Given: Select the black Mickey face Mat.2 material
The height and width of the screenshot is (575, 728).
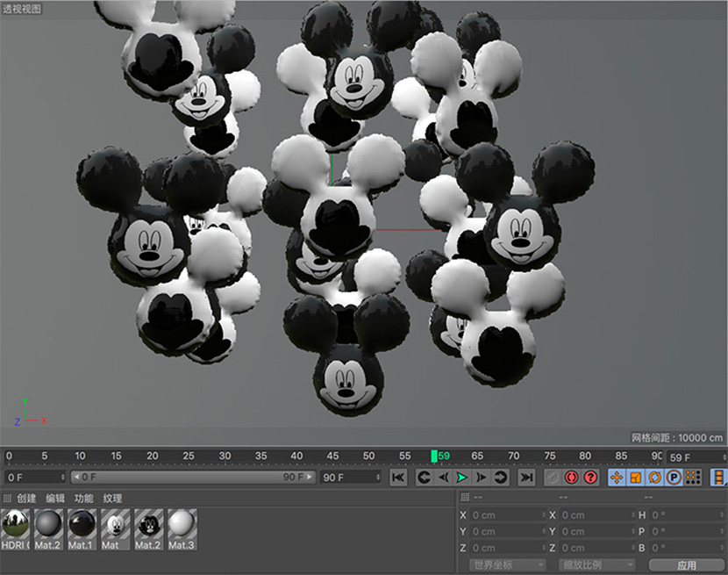Looking at the screenshot, I should 149,529.
